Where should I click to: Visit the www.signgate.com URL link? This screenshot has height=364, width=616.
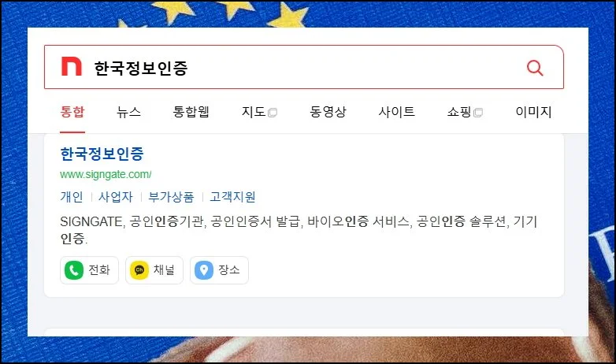click(x=106, y=175)
